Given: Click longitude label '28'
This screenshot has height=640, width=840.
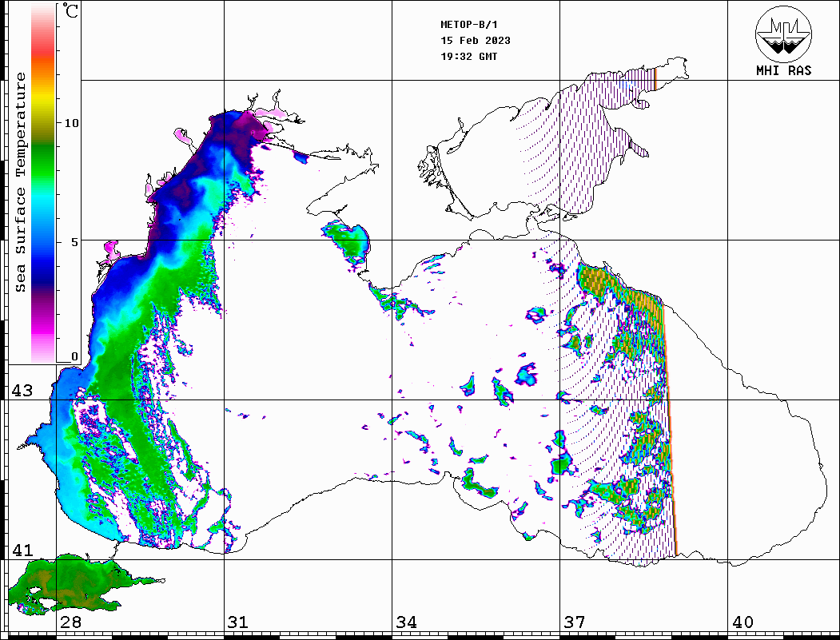Looking at the screenshot, I should [x=70, y=622].
